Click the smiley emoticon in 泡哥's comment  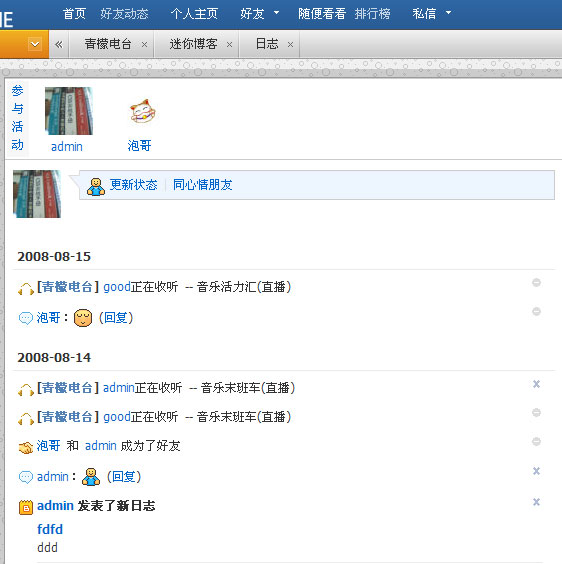[x=83, y=318]
